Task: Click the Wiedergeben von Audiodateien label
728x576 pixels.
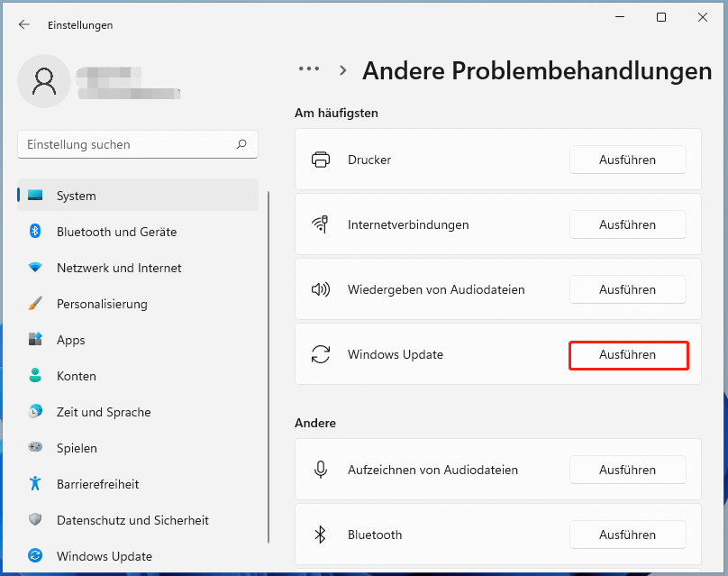Action: [436, 289]
